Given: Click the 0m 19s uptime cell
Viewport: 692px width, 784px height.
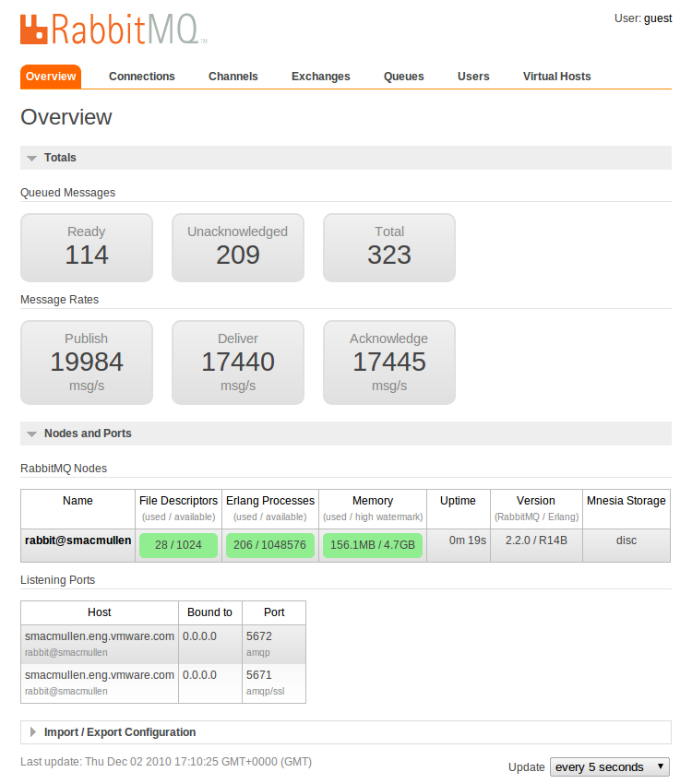Looking at the screenshot, I should pyautogui.click(x=459, y=545).
